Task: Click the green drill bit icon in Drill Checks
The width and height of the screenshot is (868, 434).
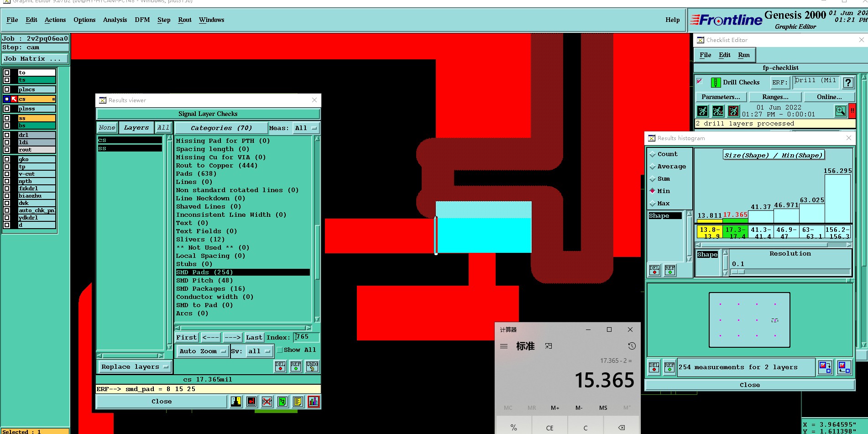Action: coord(716,83)
